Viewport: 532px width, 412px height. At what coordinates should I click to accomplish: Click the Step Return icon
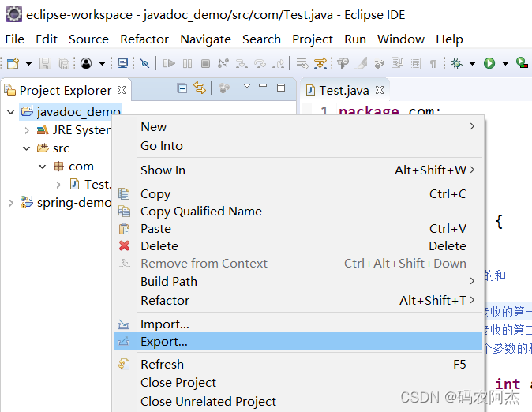tap(278, 63)
